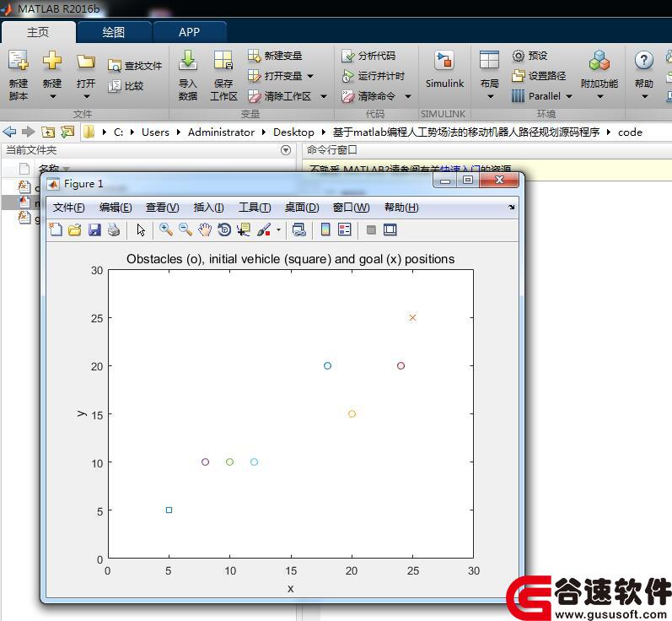Click Set Path (设置路径)
Image resolution: width=672 pixels, height=621 pixels.
click(539, 76)
